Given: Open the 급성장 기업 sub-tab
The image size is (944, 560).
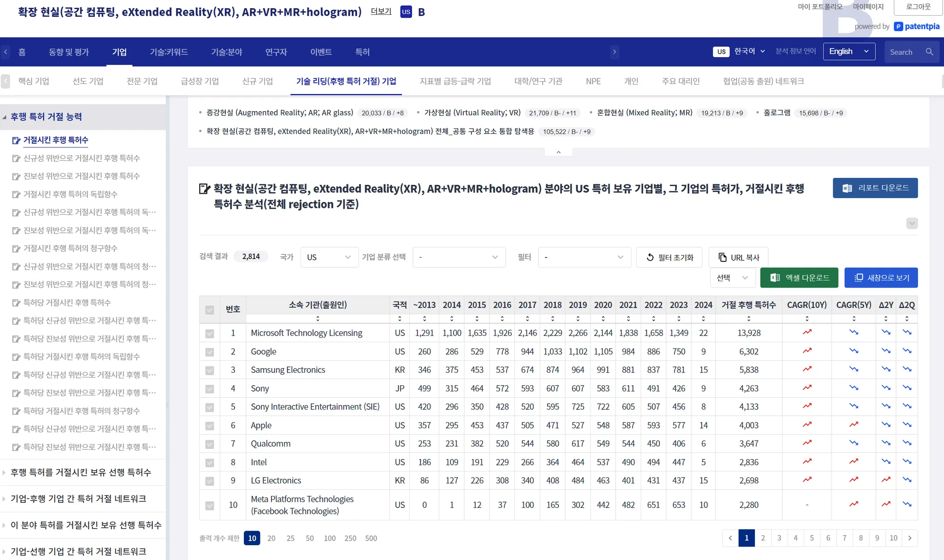Looking at the screenshot, I should click(200, 81).
